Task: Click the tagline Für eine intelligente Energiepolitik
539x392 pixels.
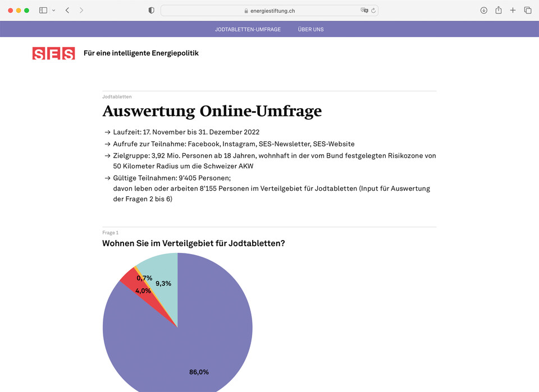Action: click(x=140, y=53)
